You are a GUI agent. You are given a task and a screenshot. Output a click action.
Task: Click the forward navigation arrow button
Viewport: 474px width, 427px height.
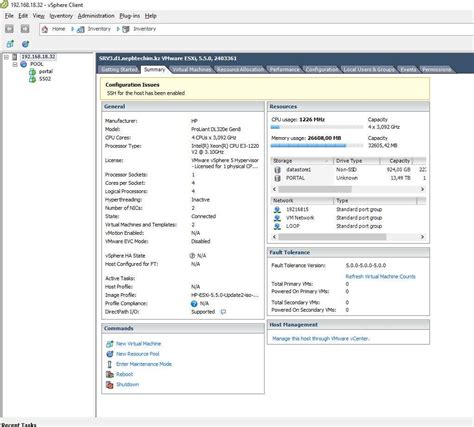pos(25,29)
